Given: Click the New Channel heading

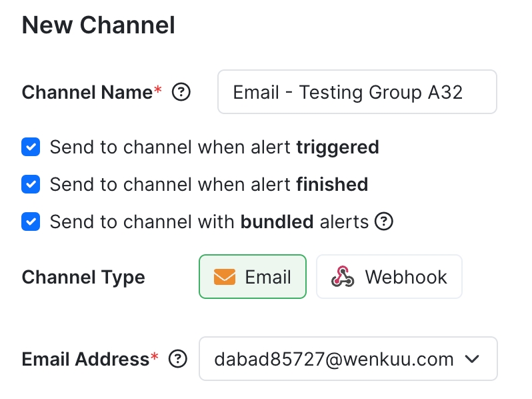Looking at the screenshot, I should [x=99, y=25].
